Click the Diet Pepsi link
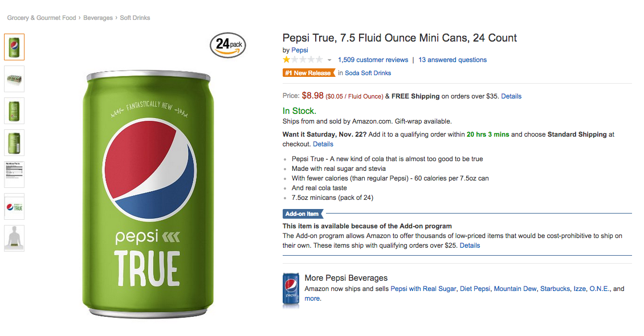This screenshot has width=644, height=336. coord(475,289)
